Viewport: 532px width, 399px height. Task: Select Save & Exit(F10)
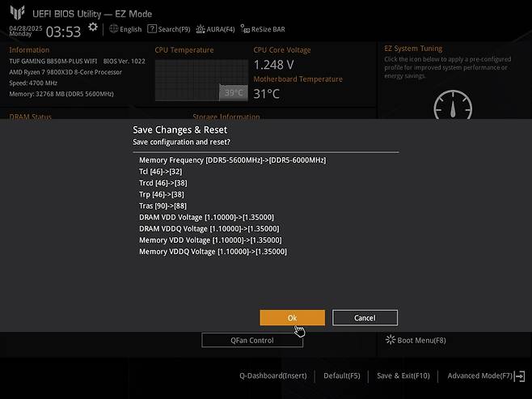tap(403, 376)
